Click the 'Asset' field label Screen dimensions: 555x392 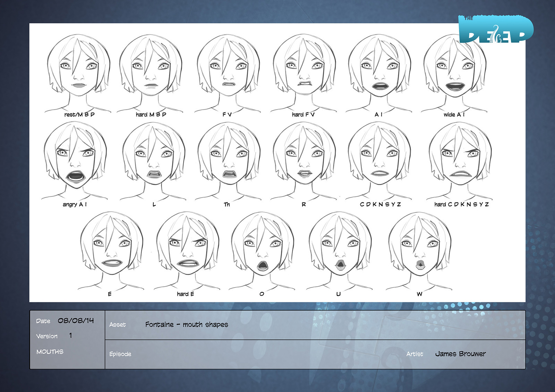point(117,325)
